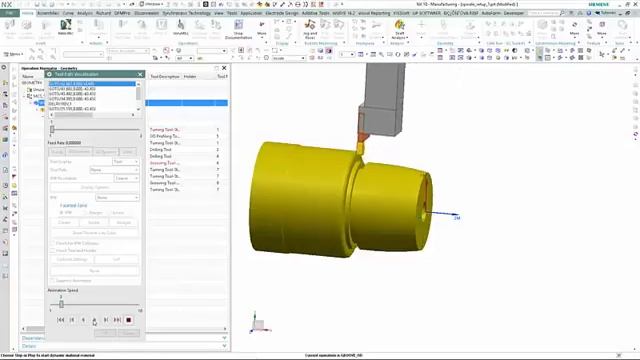Viewport: 640px width, 360px height.
Task: Open the Tool Path display dropdown
Action: tap(114, 170)
